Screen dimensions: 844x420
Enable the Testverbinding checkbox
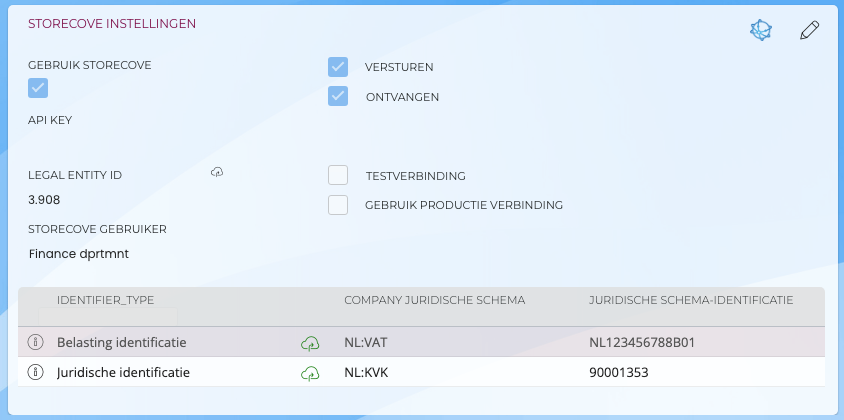[x=338, y=175]
